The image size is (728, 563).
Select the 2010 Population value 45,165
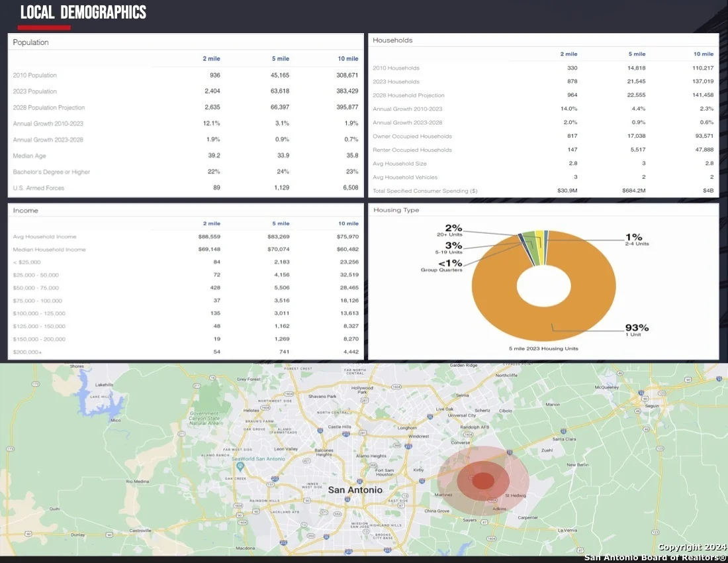coord(280,75)
